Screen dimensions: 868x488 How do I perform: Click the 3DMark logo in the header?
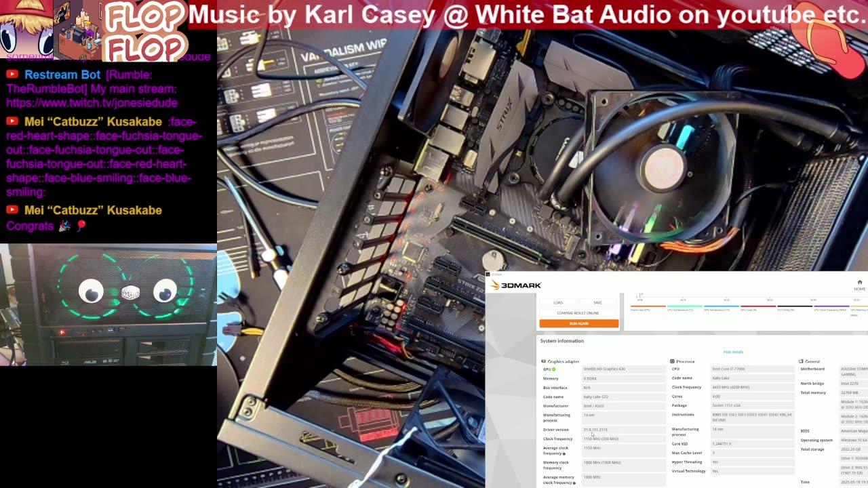click(515, 285)
